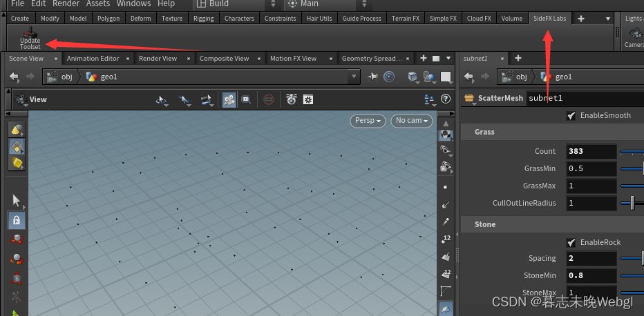Toggle display points in viewport sidebar
The height and width of the screenshot is (316, 644).
coord(446,187)
